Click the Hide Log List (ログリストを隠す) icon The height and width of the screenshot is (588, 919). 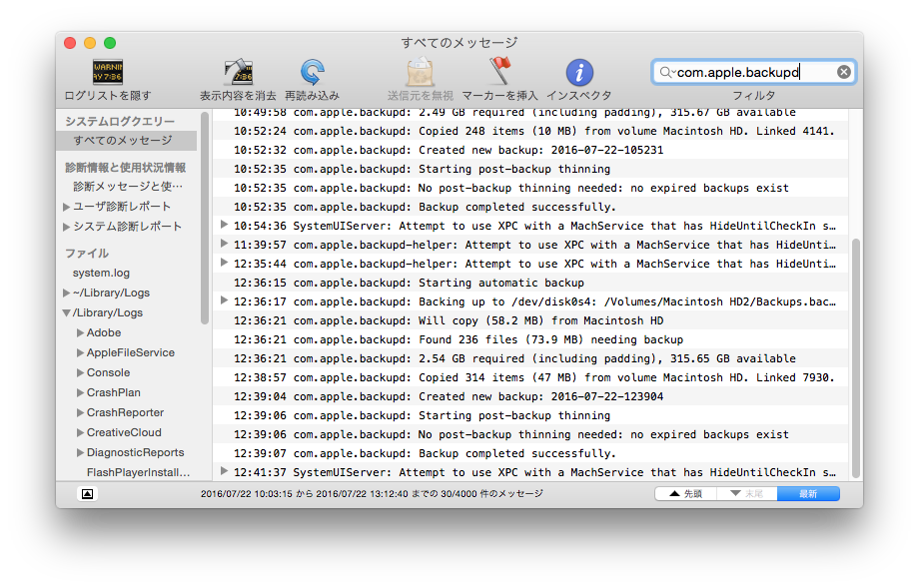108,72
